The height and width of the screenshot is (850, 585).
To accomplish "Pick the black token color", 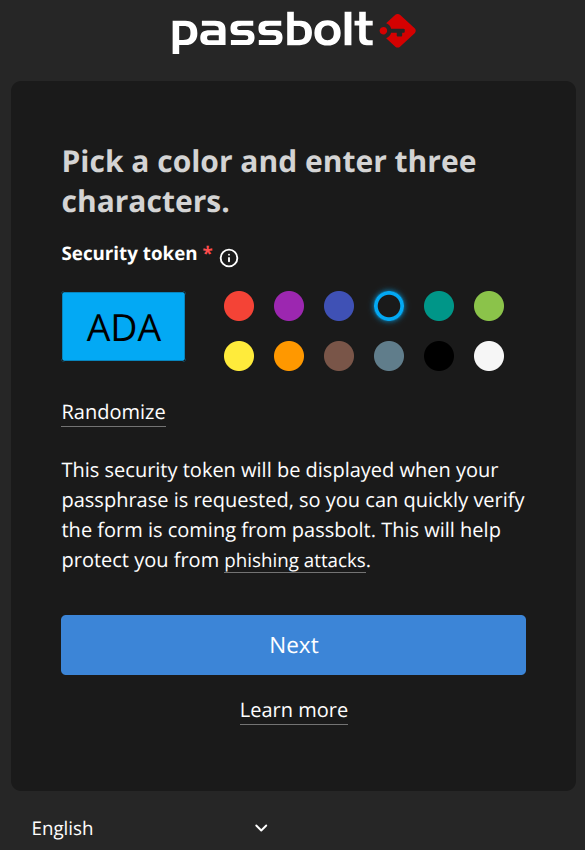I will click(439, 356).
